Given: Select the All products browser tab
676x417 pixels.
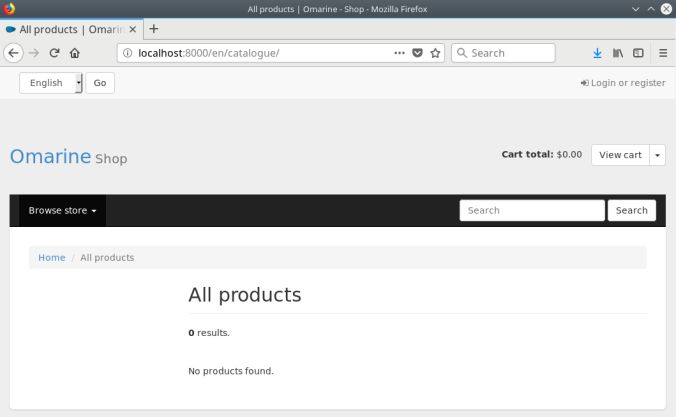Looking at the screenshot, I should coord(65,29).
